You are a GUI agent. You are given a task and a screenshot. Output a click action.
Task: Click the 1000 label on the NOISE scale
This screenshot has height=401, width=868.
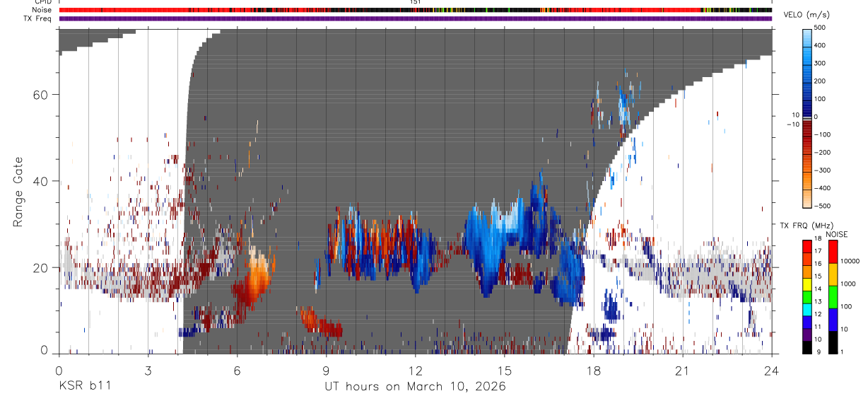click(x=848, y=284)
